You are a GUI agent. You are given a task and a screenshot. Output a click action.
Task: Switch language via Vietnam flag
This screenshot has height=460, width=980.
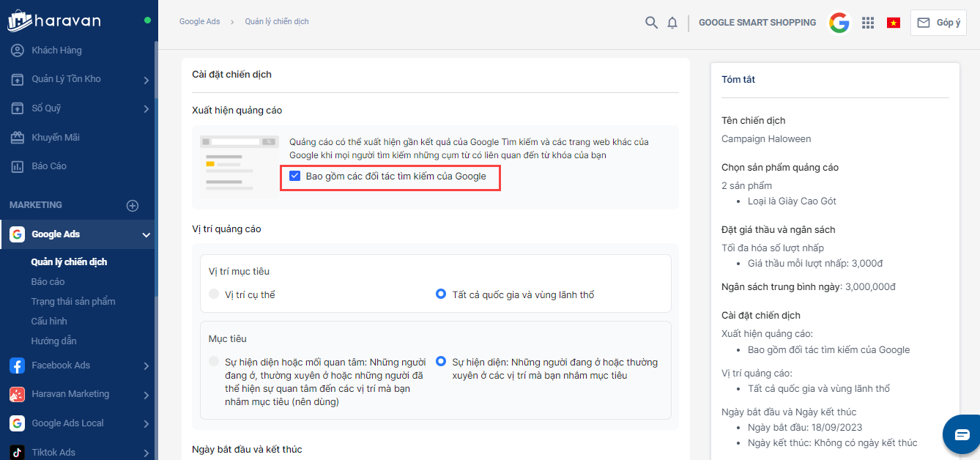click(x=894, y=23)
